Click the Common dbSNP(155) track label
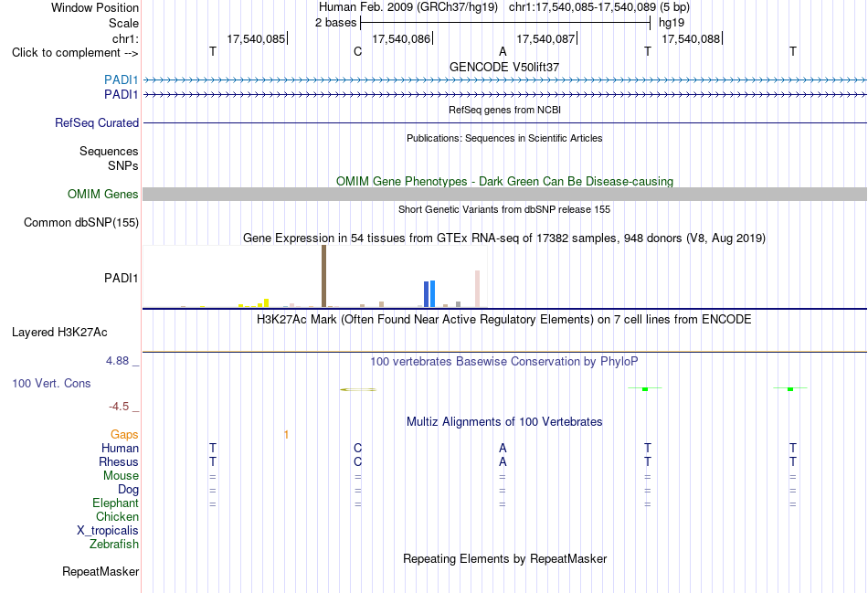This screenshot has width=868, height=593. [x=81, y=223]
